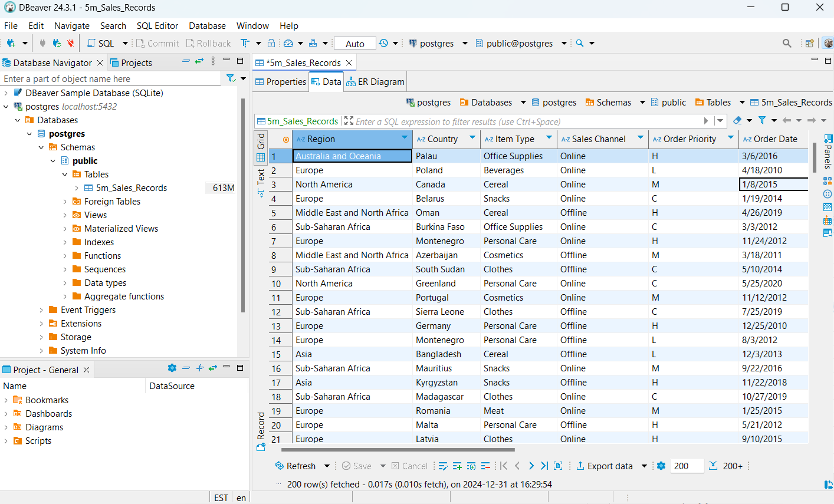
Task: Delete the current row from results
Action: [x=485, y=466]
